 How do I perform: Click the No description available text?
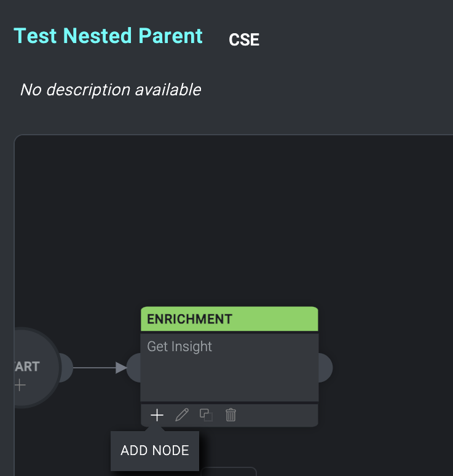(x=111, y=90)
